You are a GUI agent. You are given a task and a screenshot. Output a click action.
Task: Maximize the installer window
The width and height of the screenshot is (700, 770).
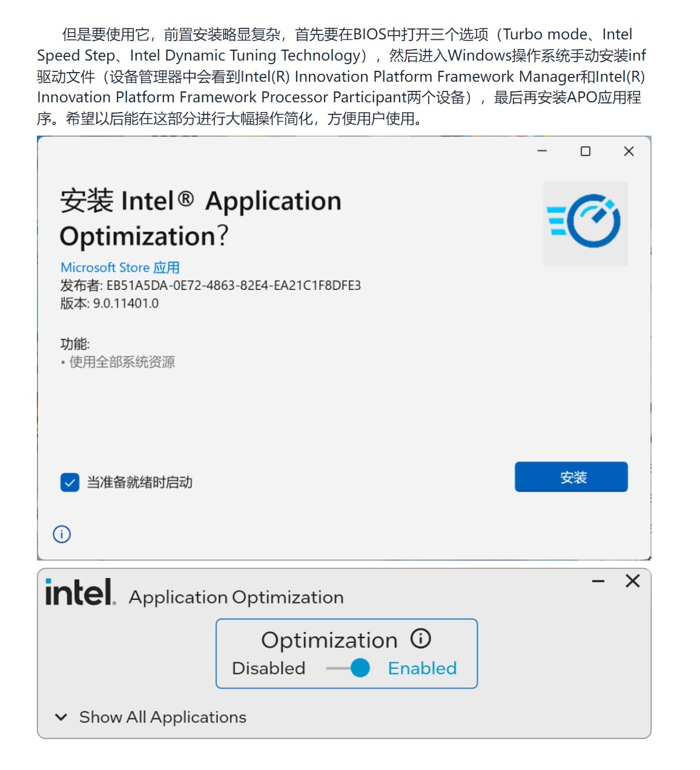tap(585, 151)
